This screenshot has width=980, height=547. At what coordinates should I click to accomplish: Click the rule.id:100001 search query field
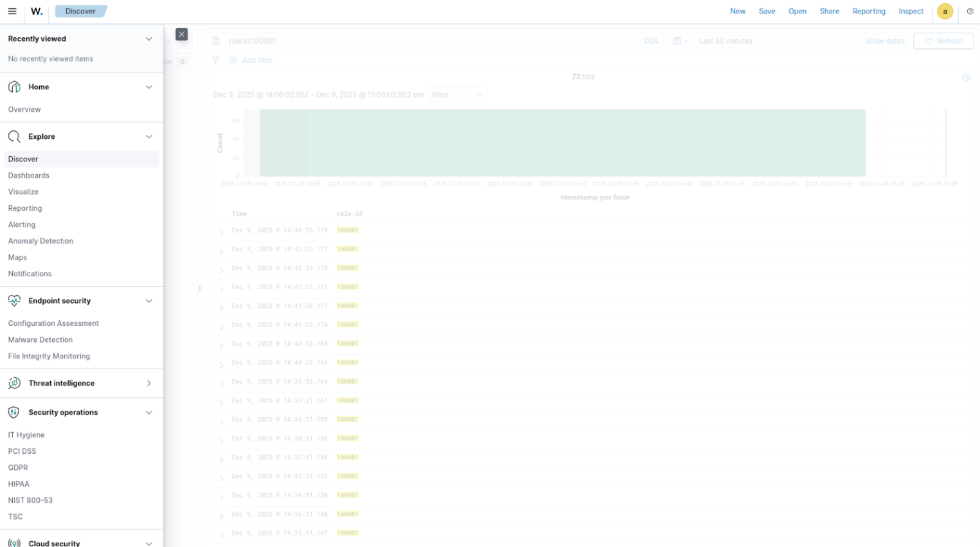[x=424, y=41]
